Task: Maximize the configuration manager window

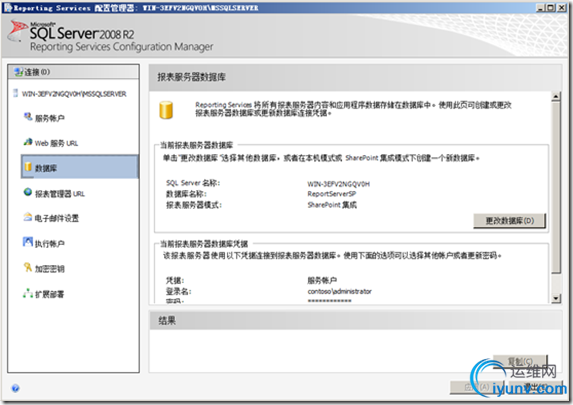Action: point(551,8)
